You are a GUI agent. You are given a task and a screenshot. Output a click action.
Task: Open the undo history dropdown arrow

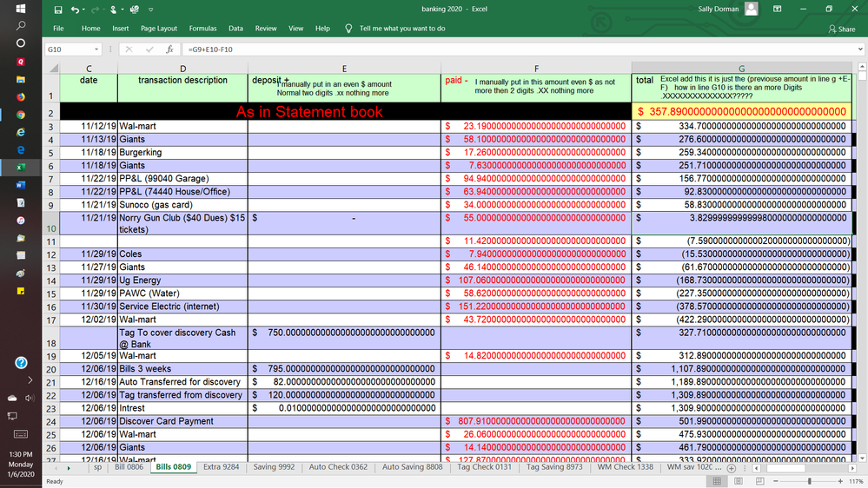[83, 10]
